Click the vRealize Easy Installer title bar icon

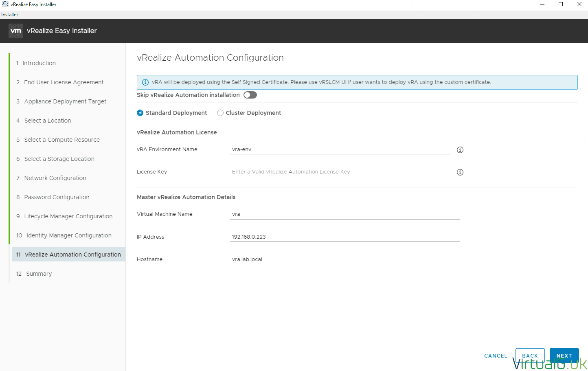[x=5, y=4]
